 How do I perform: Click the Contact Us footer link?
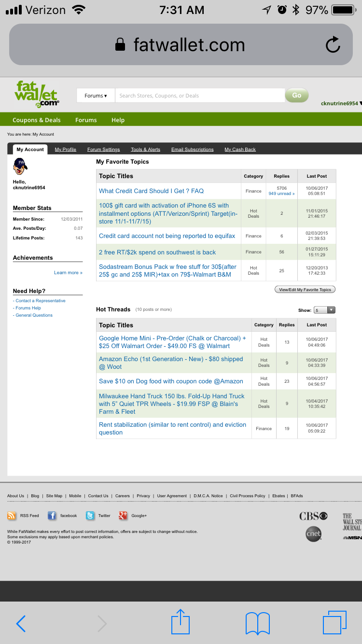pyautogui.click(x=98, y=496)
